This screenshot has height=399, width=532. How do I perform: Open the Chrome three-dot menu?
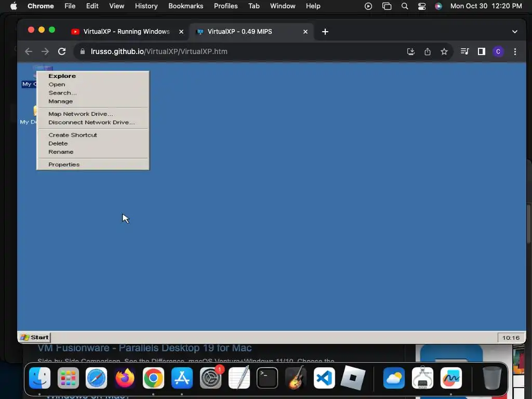pos(515,51)
